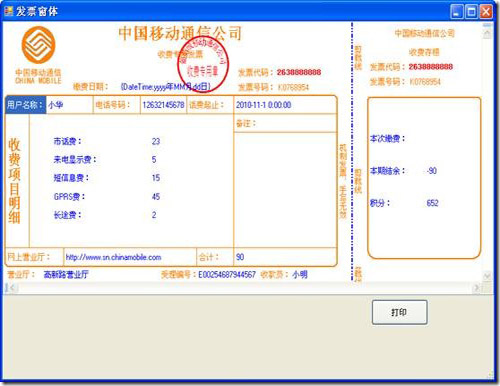Viewport: 500px width, 386px height.
Task: Click the highlighted 用户名称 label
Action: point(26,105)
